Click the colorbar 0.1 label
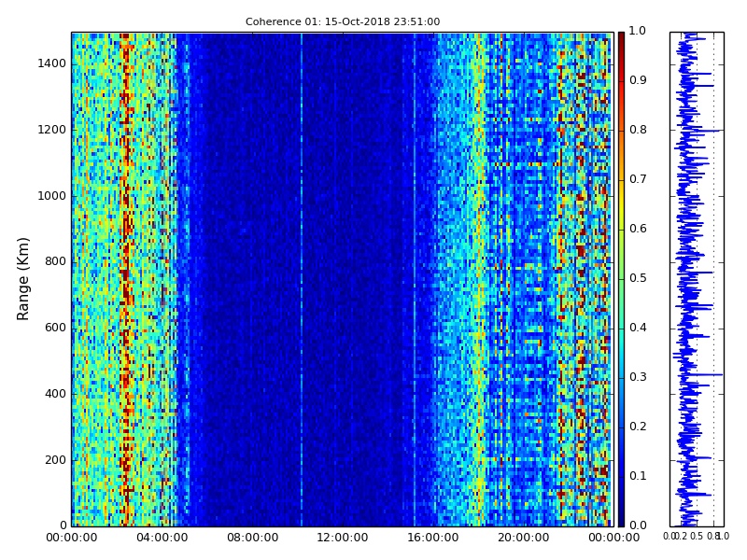Screen dimensions: 747x560 [638, 476]
